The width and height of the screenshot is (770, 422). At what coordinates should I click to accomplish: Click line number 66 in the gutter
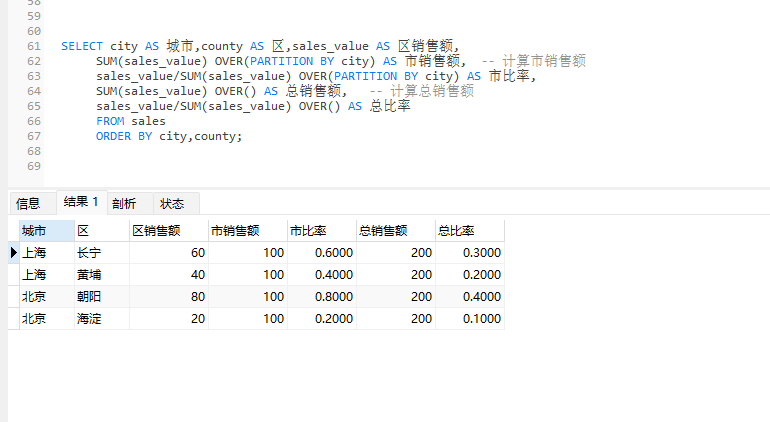[x=34, y=121]
